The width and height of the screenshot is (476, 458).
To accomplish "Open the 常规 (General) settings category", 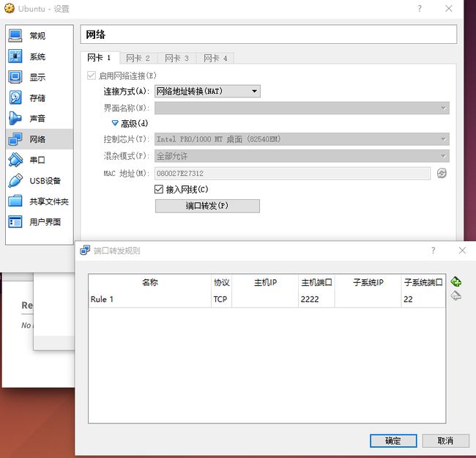I will click(39, 36).
